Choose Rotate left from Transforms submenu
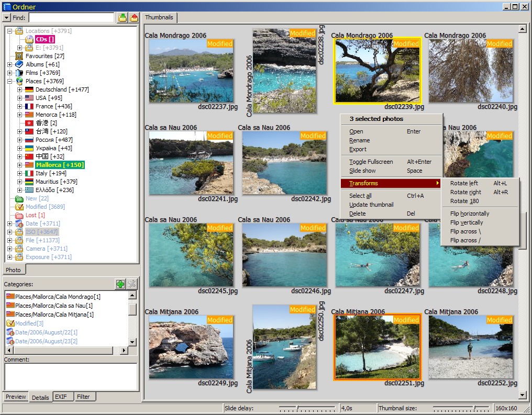The image size is (532, 415). pos(464,183)
